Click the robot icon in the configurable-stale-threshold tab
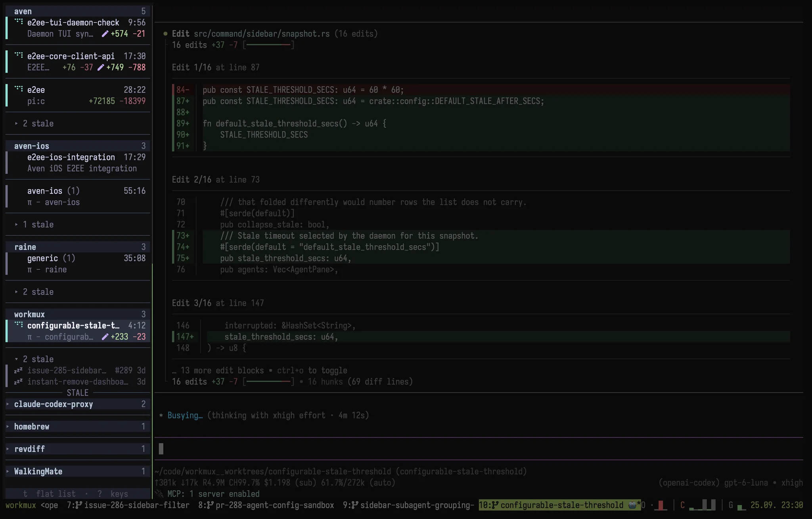 click(632, 505)
